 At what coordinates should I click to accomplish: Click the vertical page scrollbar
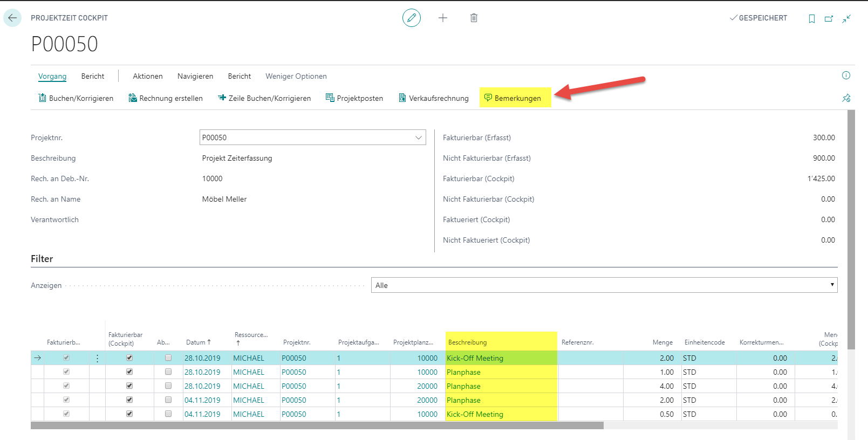click(x=851, y=230)
